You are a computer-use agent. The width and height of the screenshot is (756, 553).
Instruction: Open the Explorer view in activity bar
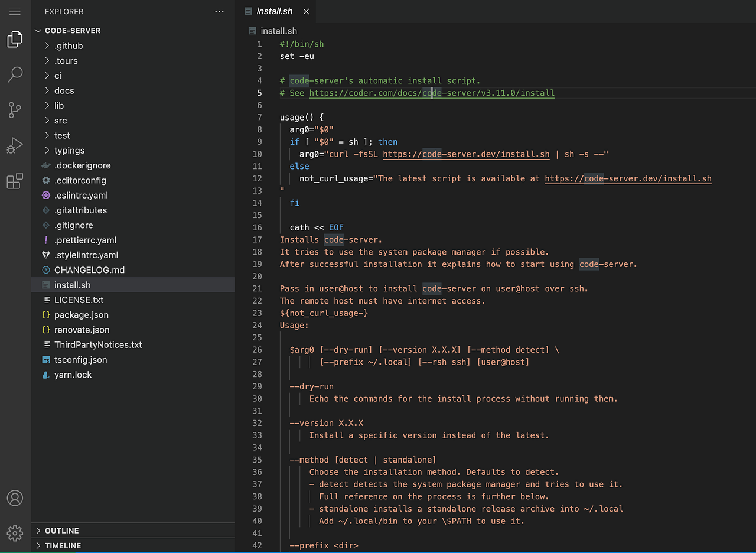point(15,40)
